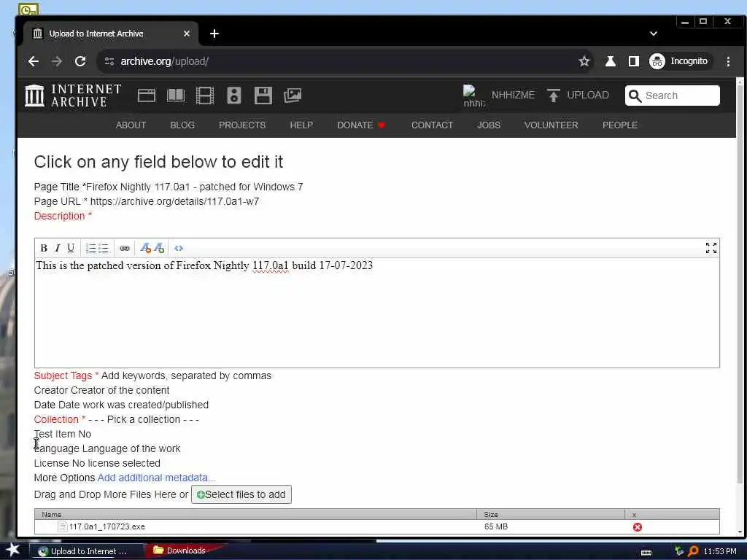Open the JOBS menu item
Image resolution: width=747 pixels, height=560 pixels.
coord(489,125)
